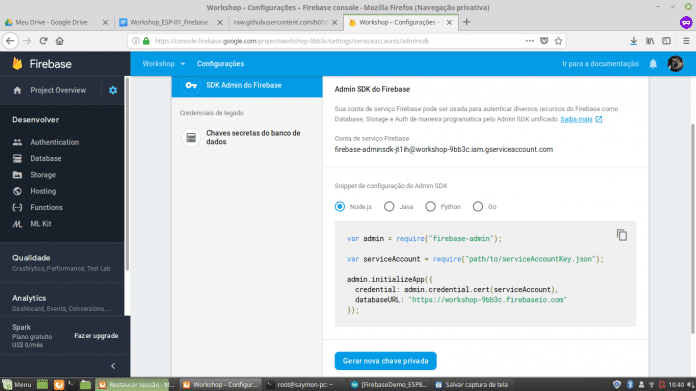Switch to Meu Drive Google Drive tab

click(x=56, y=22)
